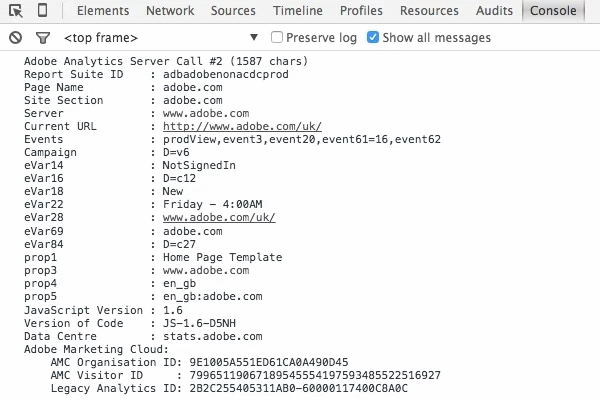600x400 pixels.
Task: Click the Adobe Analytics Server Call #2 header line
Action: pos(165,62)
